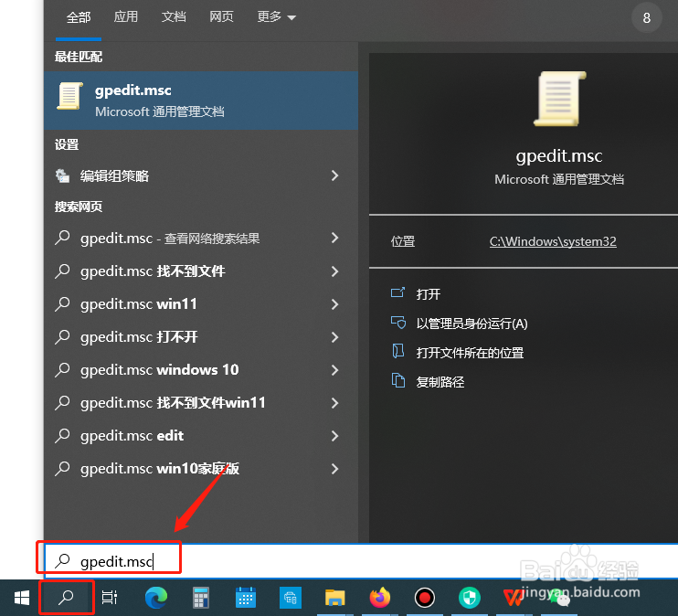Click the taskbar search magnifier icon
This screenshot has height=616, width=678.
[66, 598]
